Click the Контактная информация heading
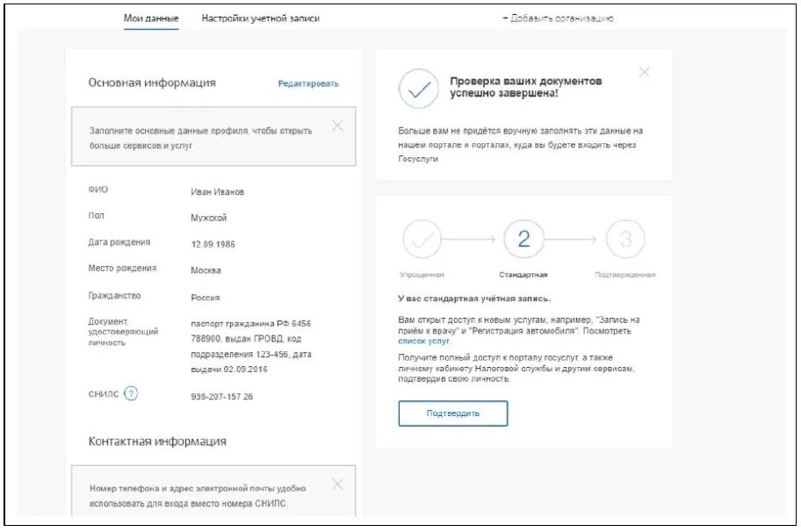Viewport: 801px width, 532px height. [157, 441]
